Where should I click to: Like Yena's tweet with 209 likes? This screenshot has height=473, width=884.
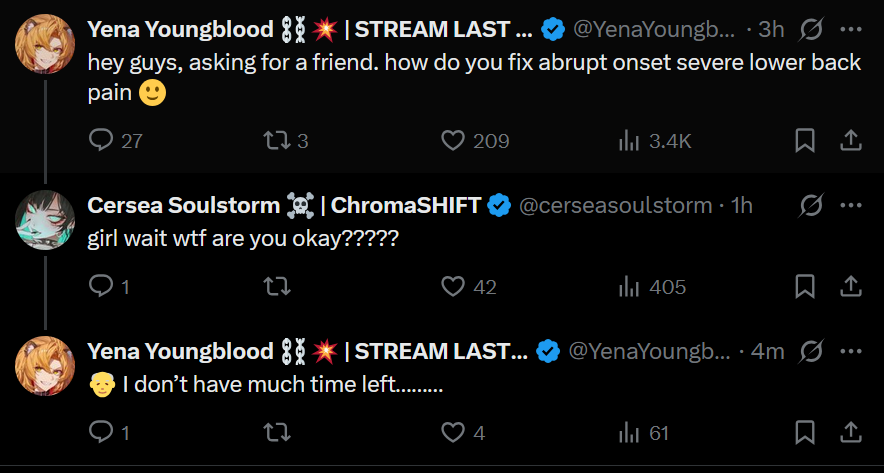[454, 141]
